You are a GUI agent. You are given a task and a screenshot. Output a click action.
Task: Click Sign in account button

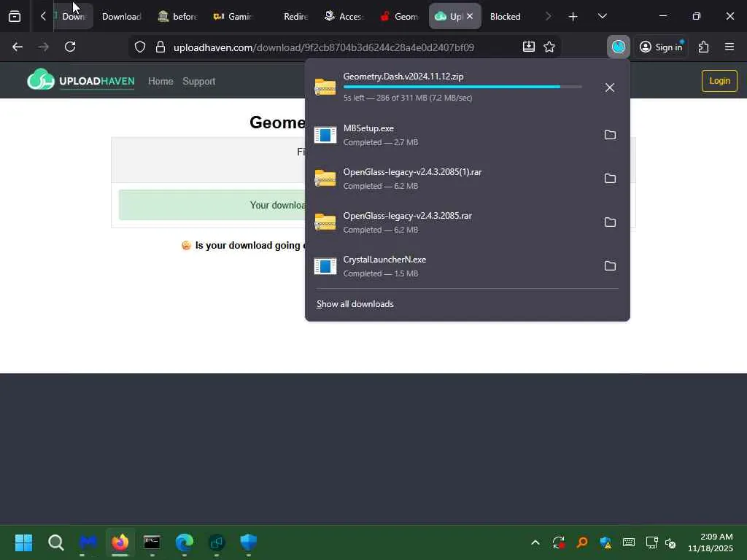click(x=662, y=47)
